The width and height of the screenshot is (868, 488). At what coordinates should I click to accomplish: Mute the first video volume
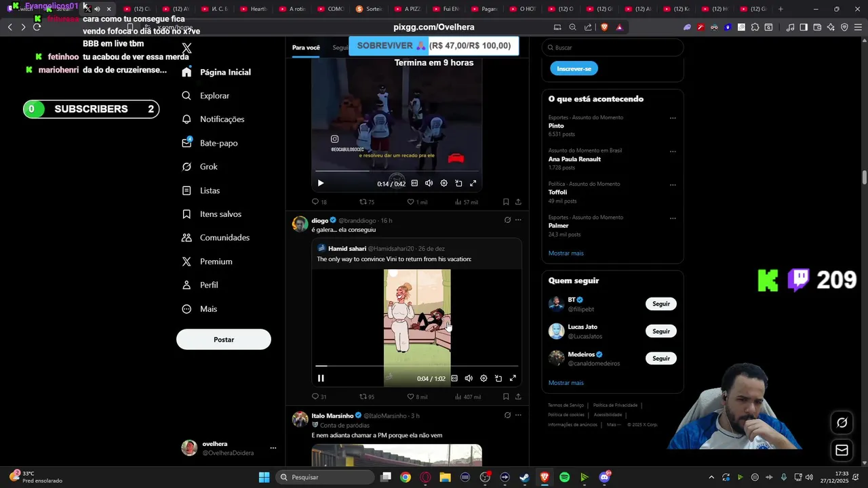pos(429,183)
